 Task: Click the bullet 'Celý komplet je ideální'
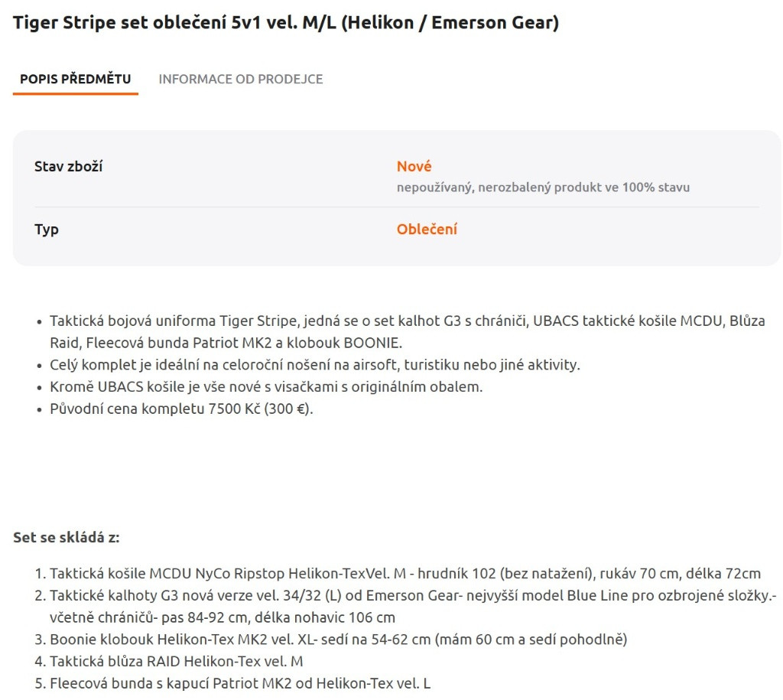(314, 364)
